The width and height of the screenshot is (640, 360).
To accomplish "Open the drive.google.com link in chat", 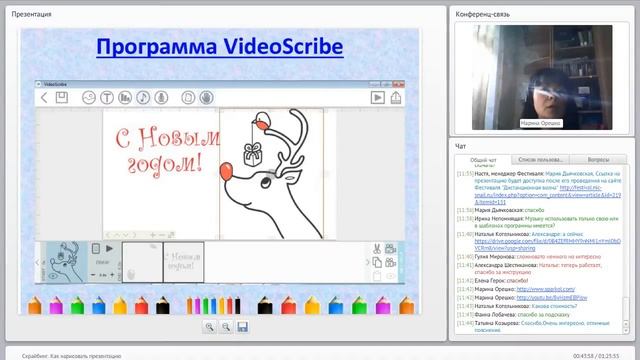I will 547,244.
